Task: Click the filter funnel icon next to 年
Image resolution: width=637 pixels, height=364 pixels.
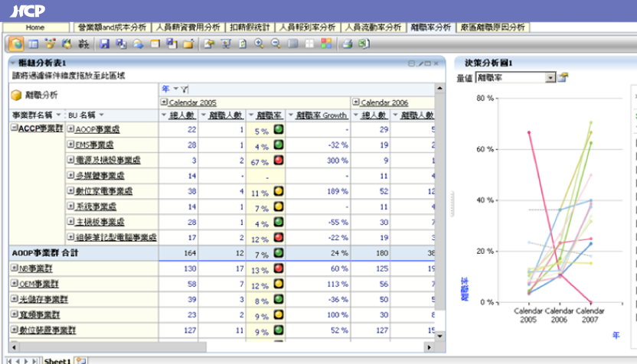Action: [x=185, y=89]
